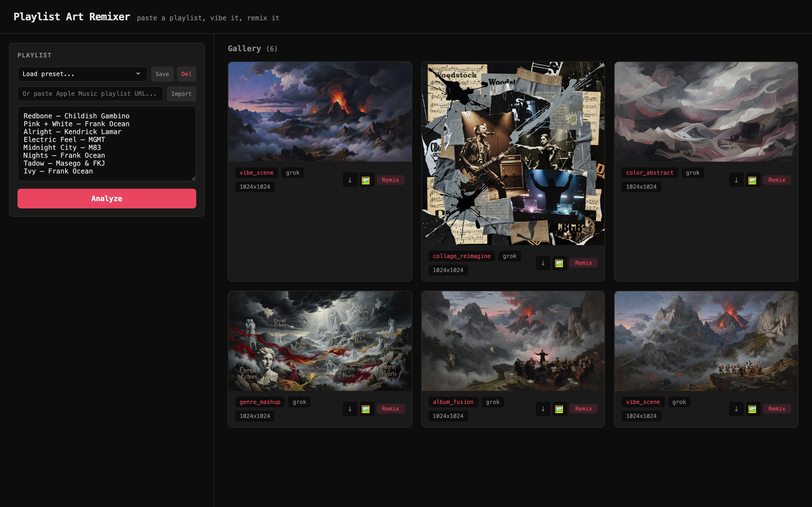Open the Load preset dropdown
Image resolution: width=812 pixels, height=507 pixels.
(x=82, y=74)
